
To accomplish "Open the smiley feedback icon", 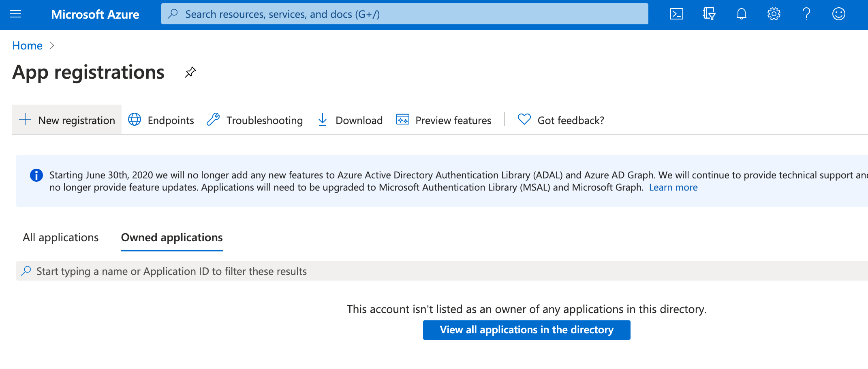I will [838, 14].
